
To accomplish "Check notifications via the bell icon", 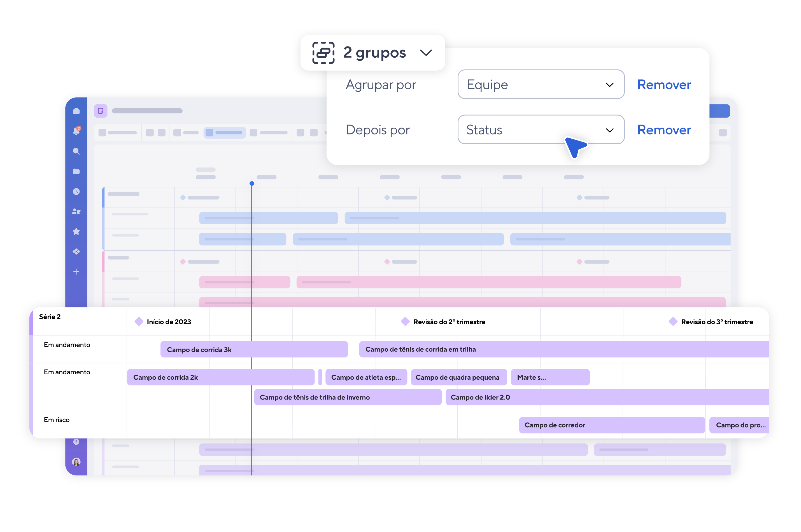I will pyautogui.click(x=76, y=131).
